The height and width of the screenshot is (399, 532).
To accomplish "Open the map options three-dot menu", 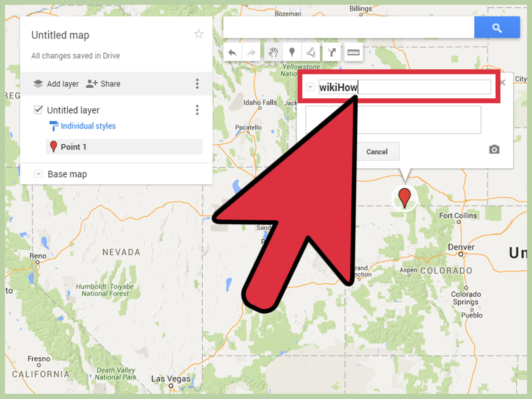I will point(197,84).
